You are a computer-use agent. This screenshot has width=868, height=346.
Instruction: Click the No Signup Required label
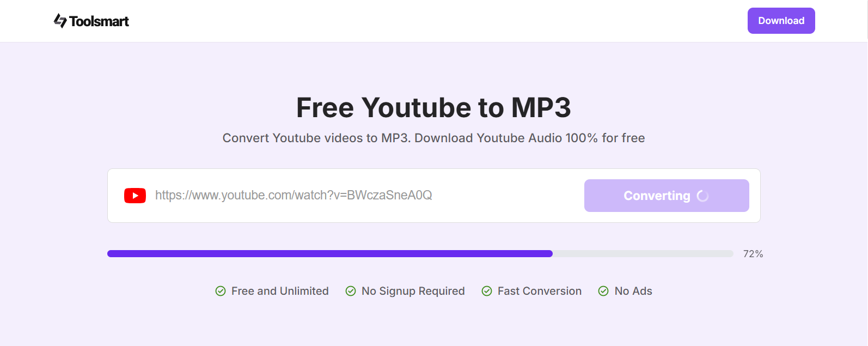coord(413,291)
